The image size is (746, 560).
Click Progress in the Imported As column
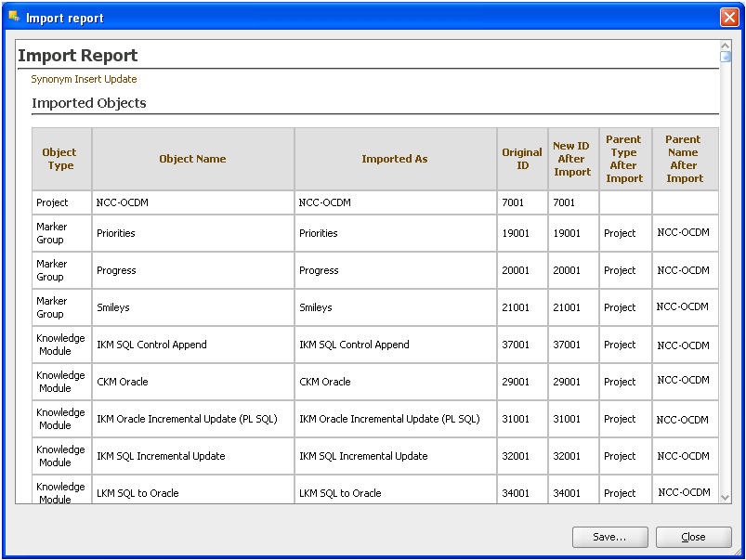(x=319, y=270)
